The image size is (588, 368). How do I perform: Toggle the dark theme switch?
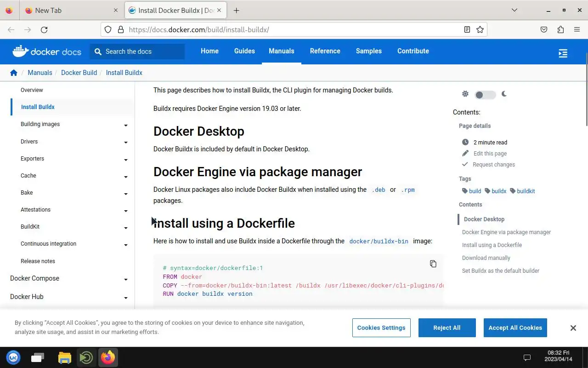click(485, 95)
